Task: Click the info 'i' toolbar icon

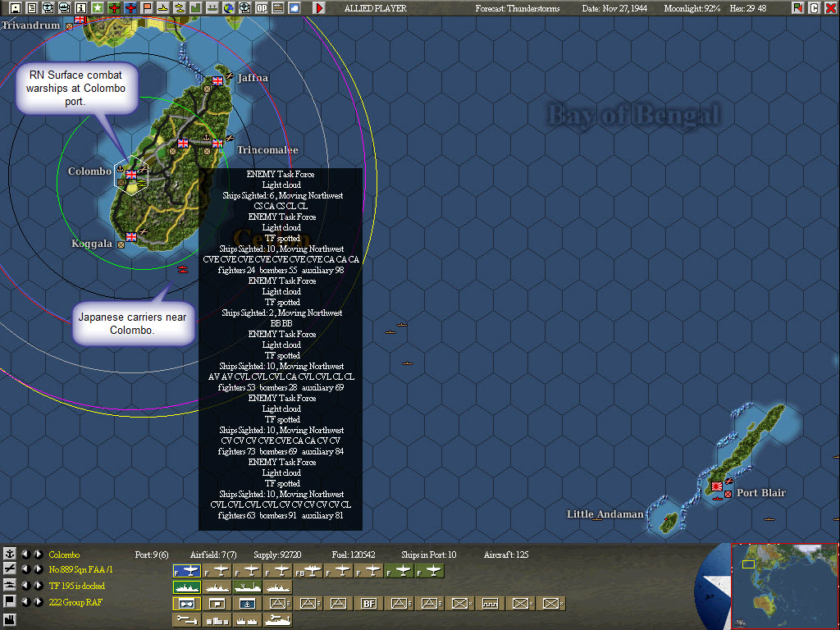Action: (x=81, y=8)
